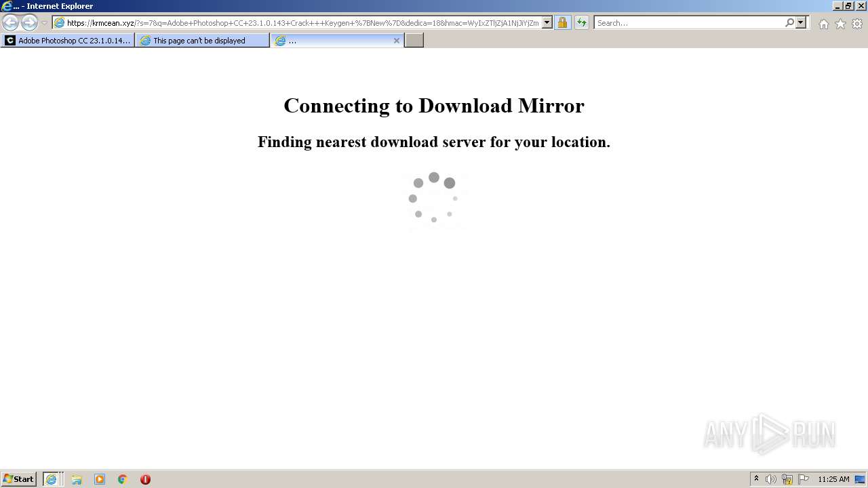This screenshot has width=868, height=488.
Task: Open a new tab button
Action: [x=414, y=41]
